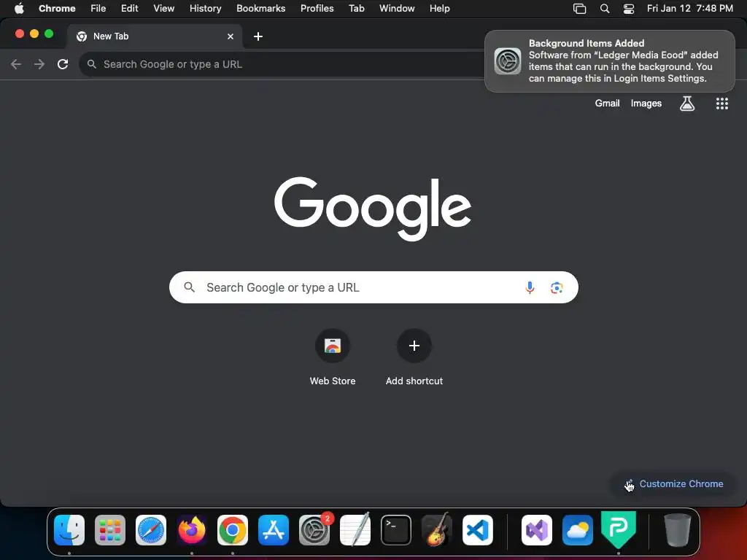This screenshot has width=747, height=560.
Task: Open Stage Manager menu bar icon
Action: 579,9
